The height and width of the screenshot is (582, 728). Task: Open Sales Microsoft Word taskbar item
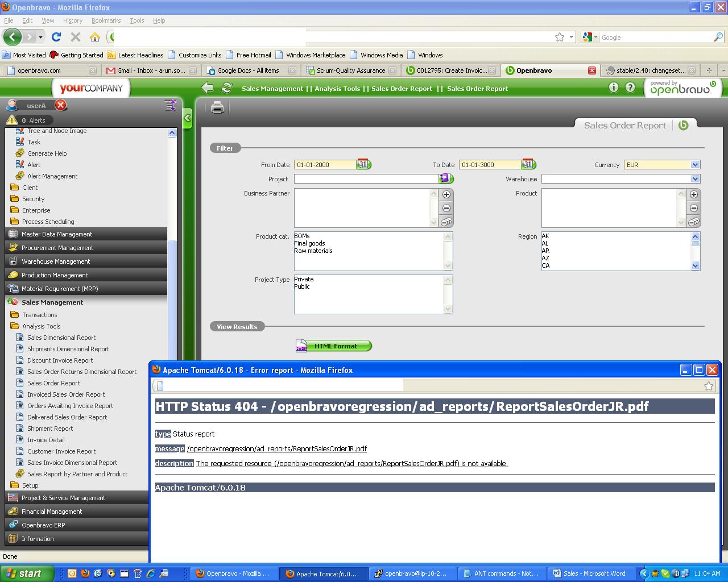click(591, 573)
